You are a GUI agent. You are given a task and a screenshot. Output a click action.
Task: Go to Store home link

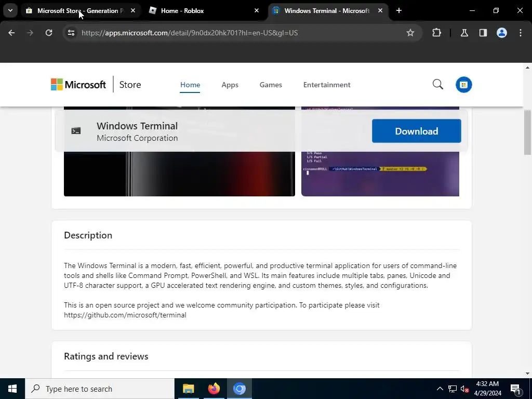[130, 85]
